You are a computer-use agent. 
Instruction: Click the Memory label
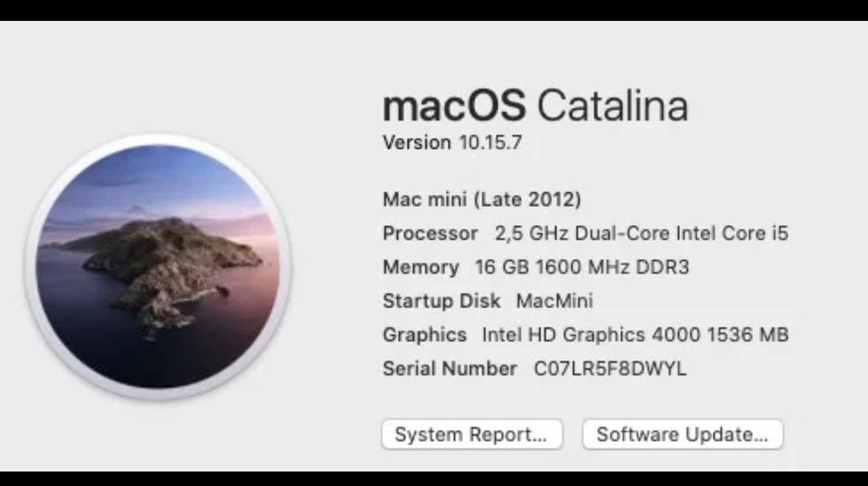click(x=420, y=268)
